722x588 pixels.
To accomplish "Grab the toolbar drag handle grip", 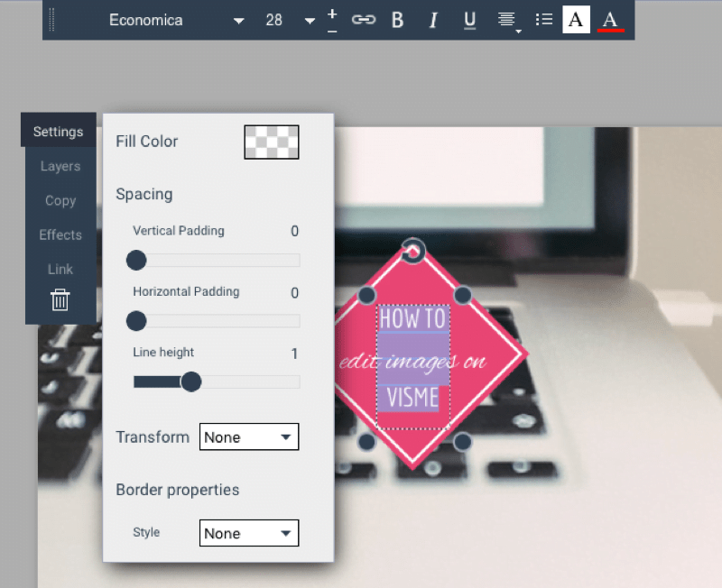I will [51, 20].
